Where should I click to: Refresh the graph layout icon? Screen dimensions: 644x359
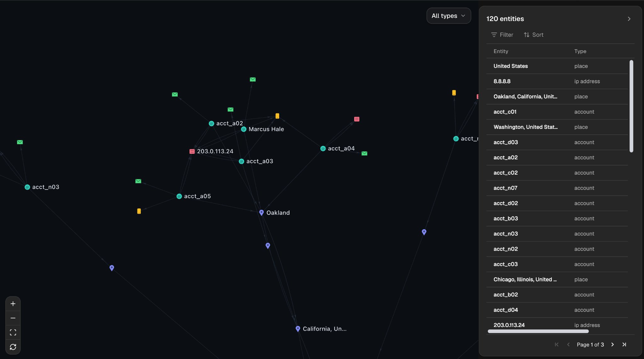point(13,347)
